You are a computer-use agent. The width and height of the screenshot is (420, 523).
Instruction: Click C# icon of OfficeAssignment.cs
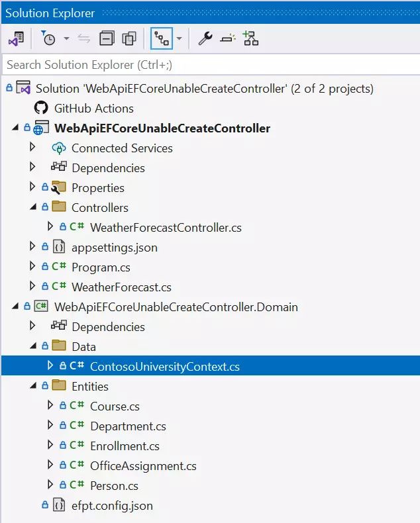76,465
